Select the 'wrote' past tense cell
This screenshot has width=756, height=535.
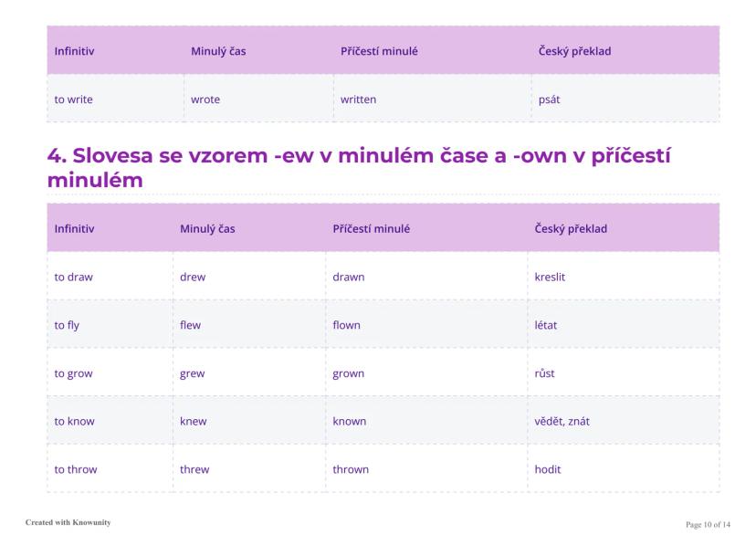(205, 100)
